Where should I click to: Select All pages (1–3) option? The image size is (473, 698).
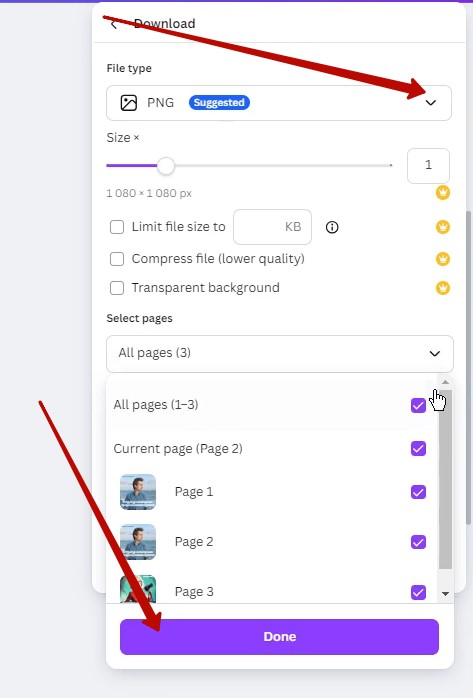[x=270, y=405]
